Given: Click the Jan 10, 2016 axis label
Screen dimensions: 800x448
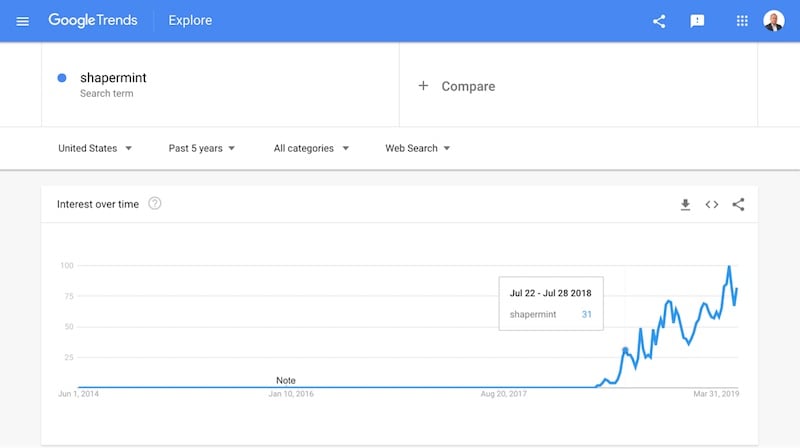Looking at the screenshot, I should [x=291, y=393].
